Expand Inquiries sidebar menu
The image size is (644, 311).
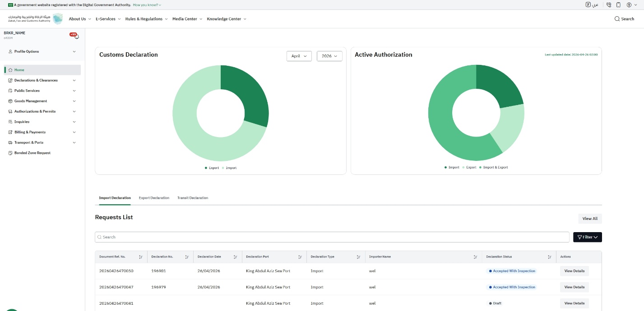42,122
